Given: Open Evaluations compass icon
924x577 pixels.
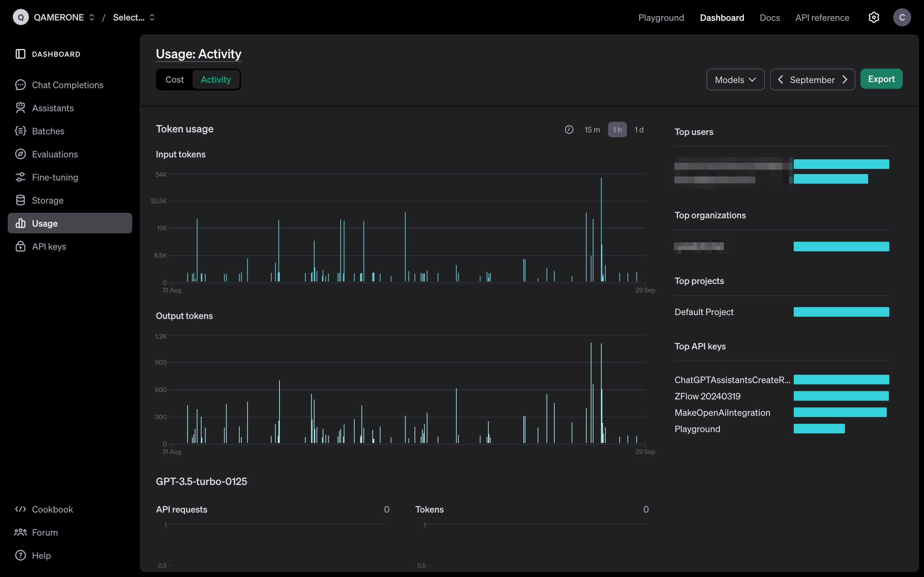Looking at the screenshot, I should point(20,154).
